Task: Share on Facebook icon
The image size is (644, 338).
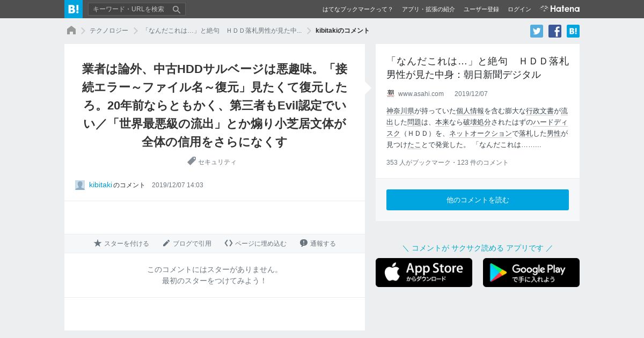Action: point(555,31)
